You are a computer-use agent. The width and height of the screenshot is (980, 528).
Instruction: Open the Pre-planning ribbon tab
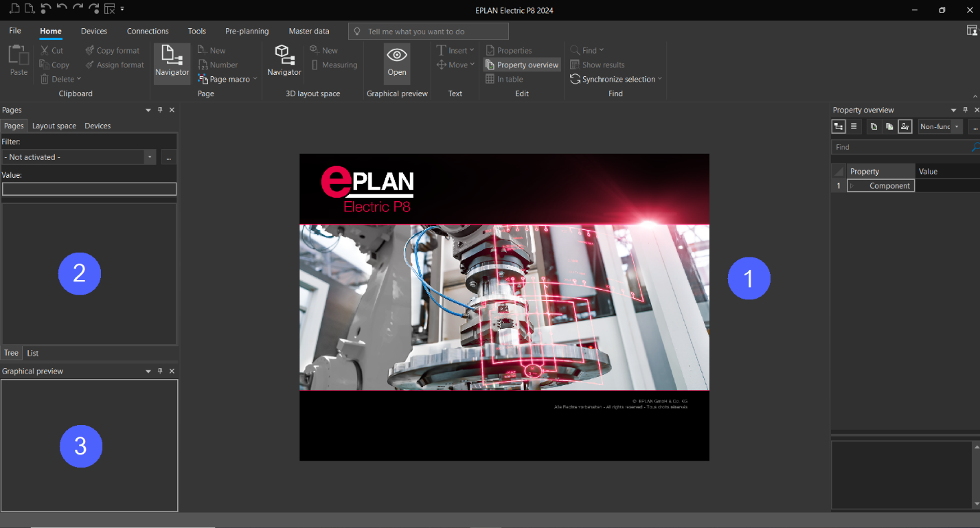pos(247,31)
